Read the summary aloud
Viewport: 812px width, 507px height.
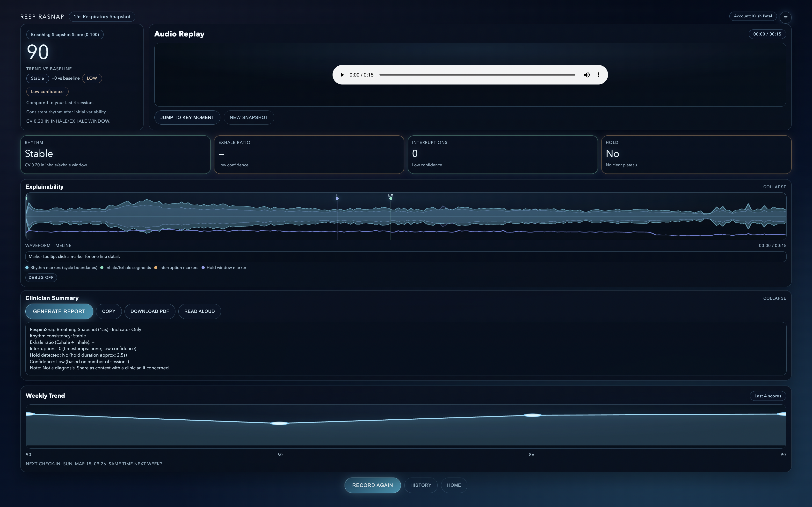199,311
